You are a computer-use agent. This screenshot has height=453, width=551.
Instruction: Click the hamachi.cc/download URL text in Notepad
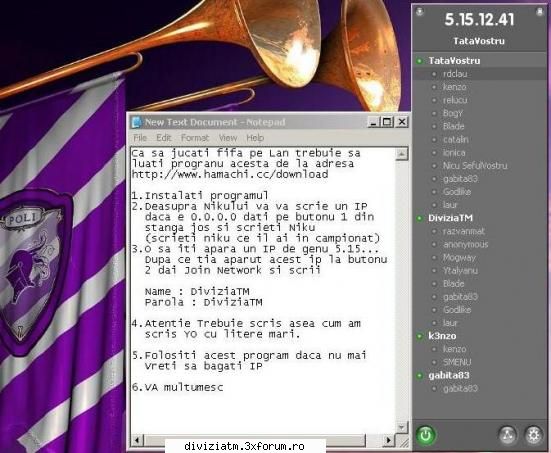[230, 174]
